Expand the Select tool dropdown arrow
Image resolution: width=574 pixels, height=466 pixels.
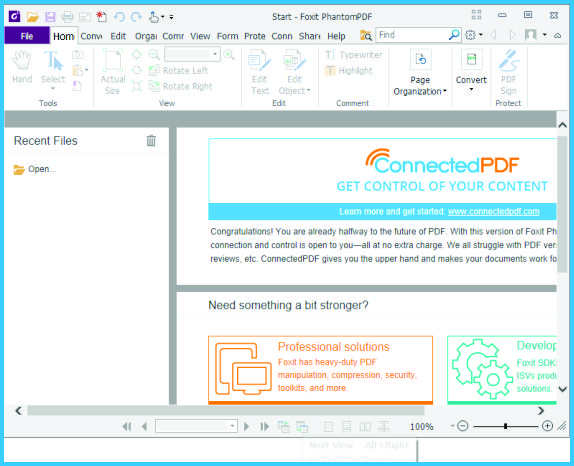(x=53, y=88)
